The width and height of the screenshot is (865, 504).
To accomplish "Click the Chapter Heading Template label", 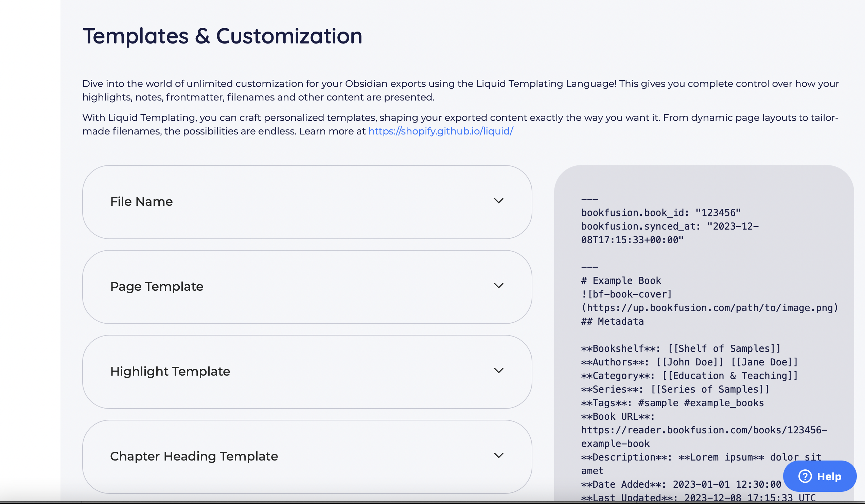I will pyautogui.click(x=194, y=456).
